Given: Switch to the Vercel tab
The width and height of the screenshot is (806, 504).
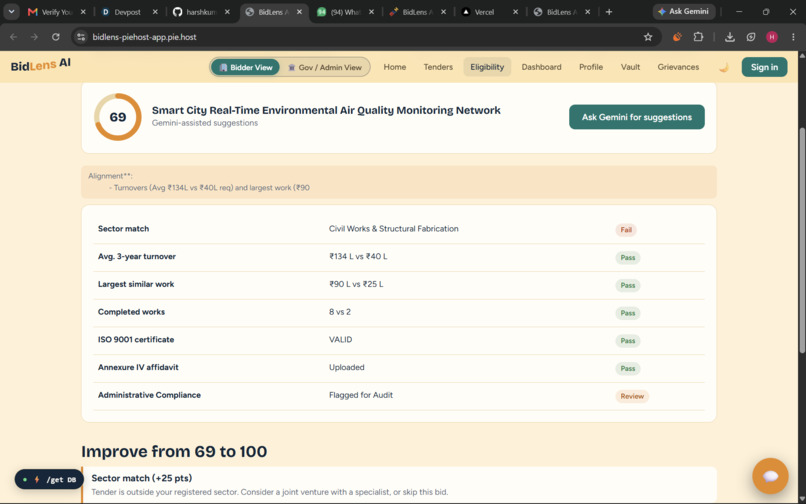Looking at the screenshot, I should [x=489, y=12].
